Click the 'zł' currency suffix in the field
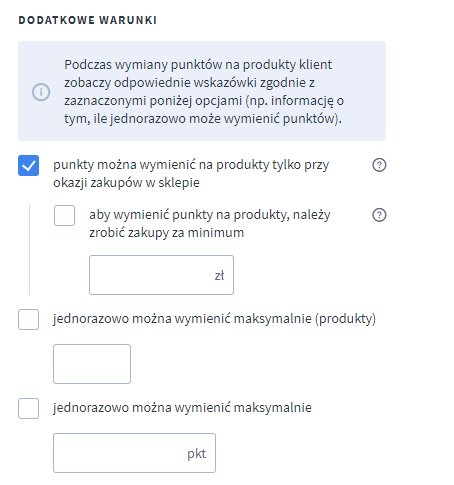The width and height of the screenshot is (454, 485). coord(219,275)
